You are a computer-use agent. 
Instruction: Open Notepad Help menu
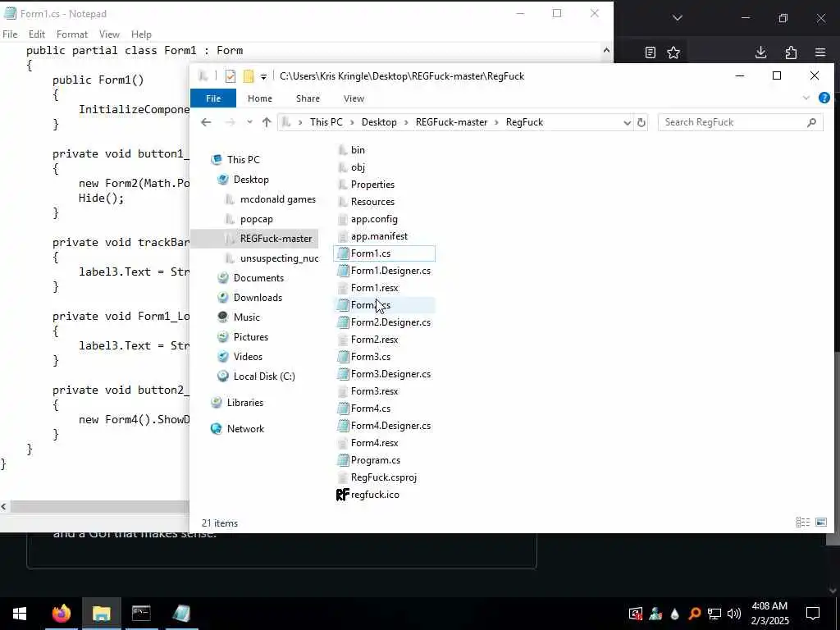(x=141, y=34)
